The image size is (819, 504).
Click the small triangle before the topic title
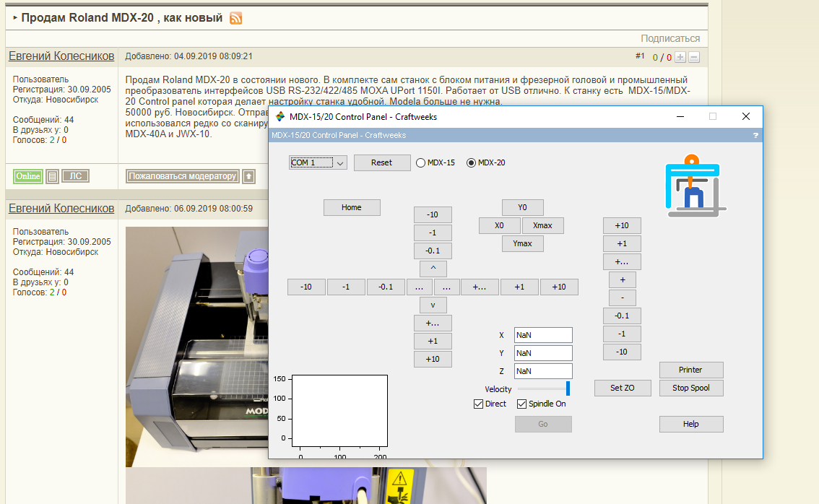tap(15, 18)
